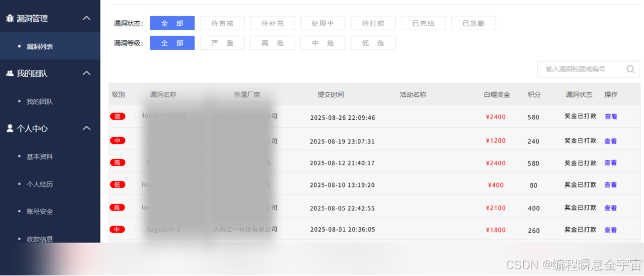Click the 中 badge in the 2025-08-01 row
The image size is (644, 276).
click(117, 230)
